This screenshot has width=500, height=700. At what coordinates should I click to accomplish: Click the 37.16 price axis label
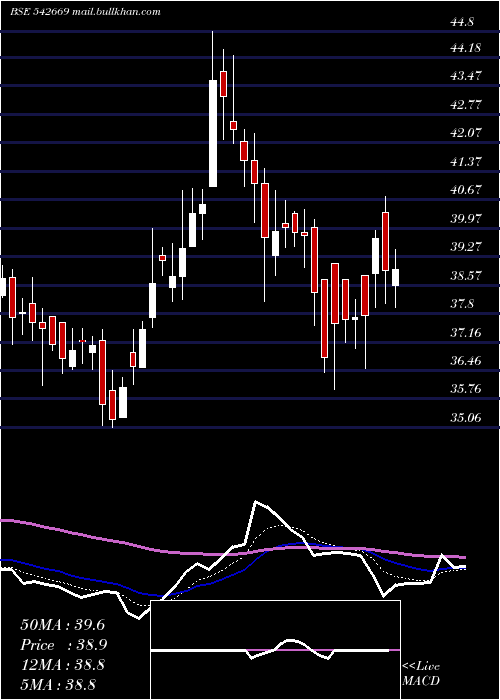[x=466, y=333]
